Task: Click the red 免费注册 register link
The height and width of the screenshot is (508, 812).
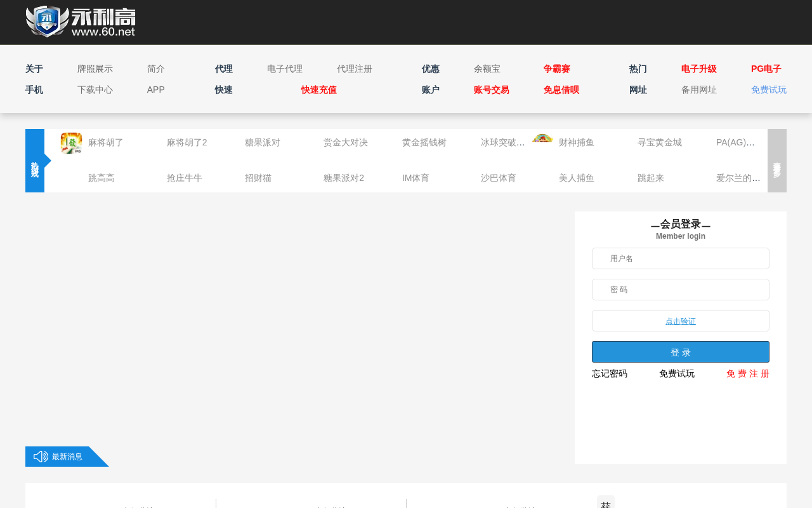Action: [747, 374]
